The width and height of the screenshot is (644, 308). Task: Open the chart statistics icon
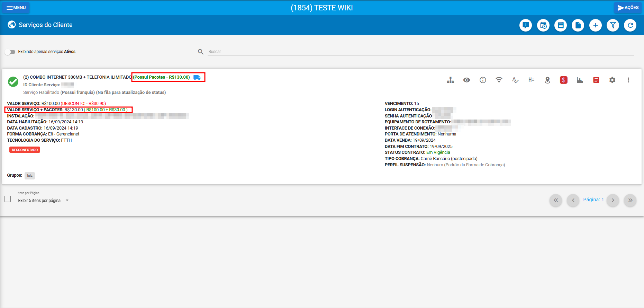click(580, 80)
